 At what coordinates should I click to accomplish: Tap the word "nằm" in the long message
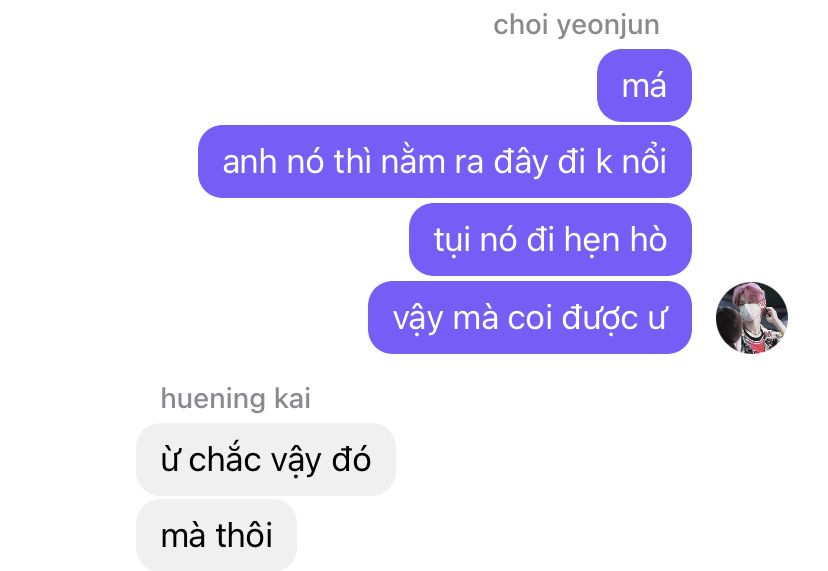(413, 161)
